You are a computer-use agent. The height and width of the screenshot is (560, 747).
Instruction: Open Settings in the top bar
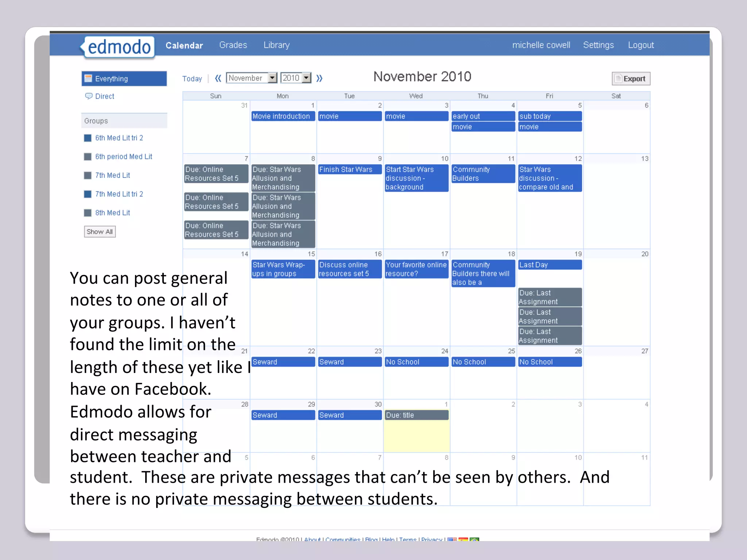click(x=598, y=45)
